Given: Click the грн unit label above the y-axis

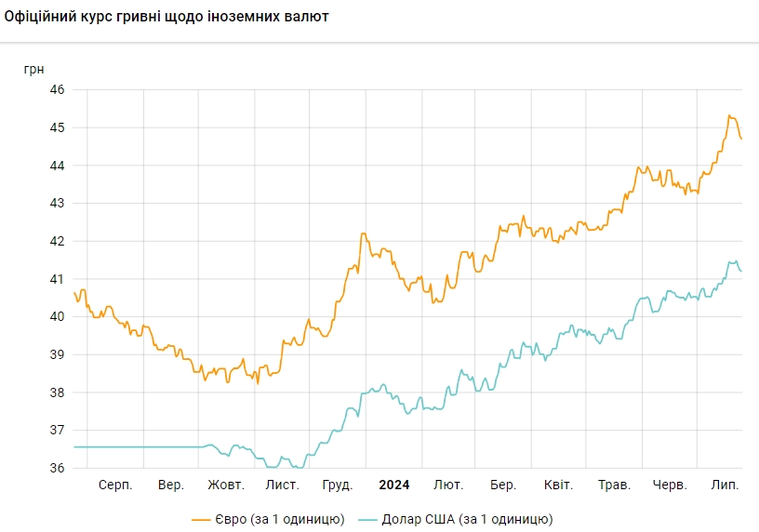Looking at the screenshot, I should (x=33, y=68).
